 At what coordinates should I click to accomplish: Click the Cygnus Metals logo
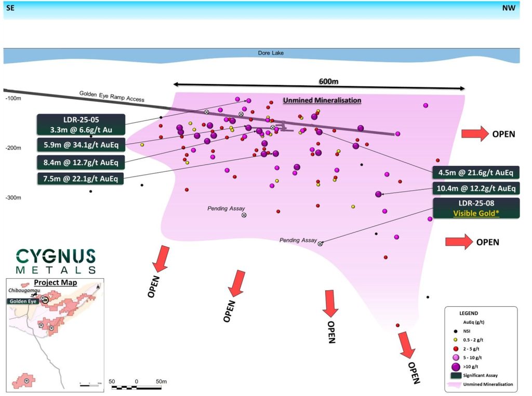tap(55, 261)
